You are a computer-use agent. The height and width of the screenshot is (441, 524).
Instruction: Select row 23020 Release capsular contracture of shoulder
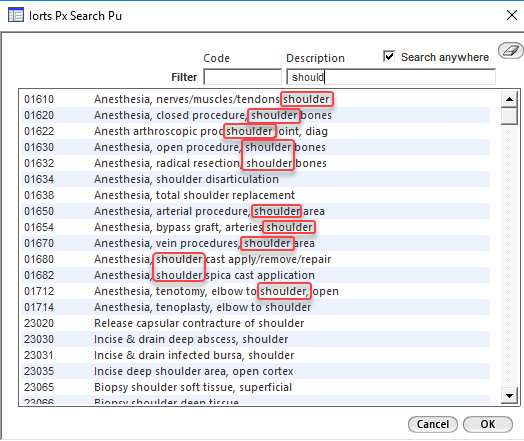click(255, 323)
